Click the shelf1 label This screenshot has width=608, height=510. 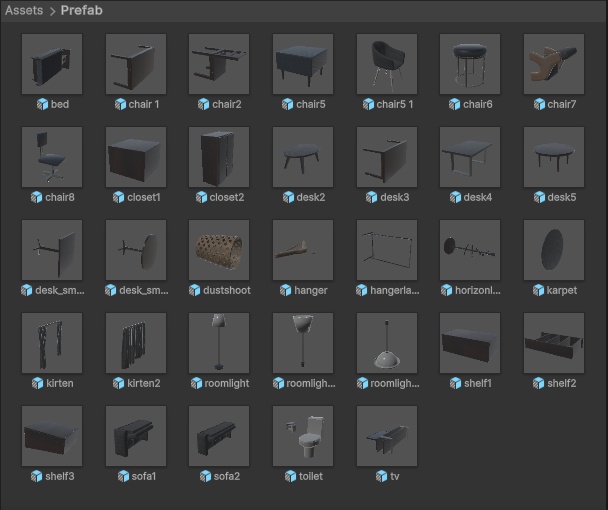click(478, 384)
